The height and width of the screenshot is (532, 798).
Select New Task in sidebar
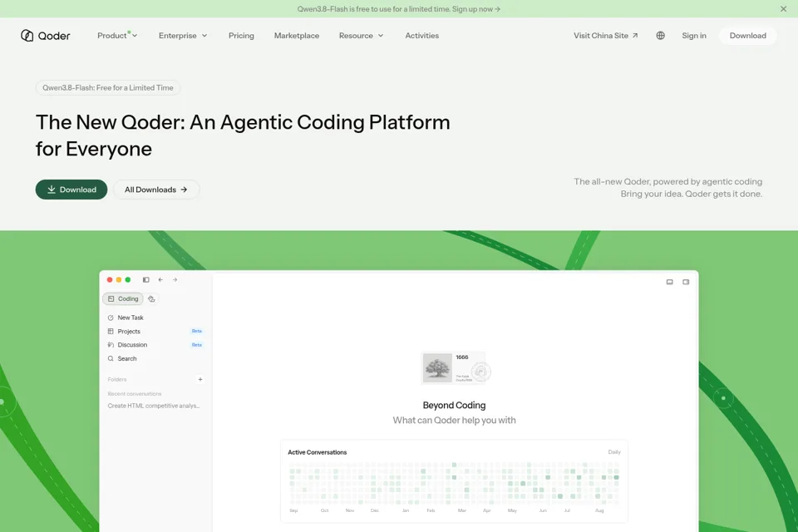tap(131, 318)
